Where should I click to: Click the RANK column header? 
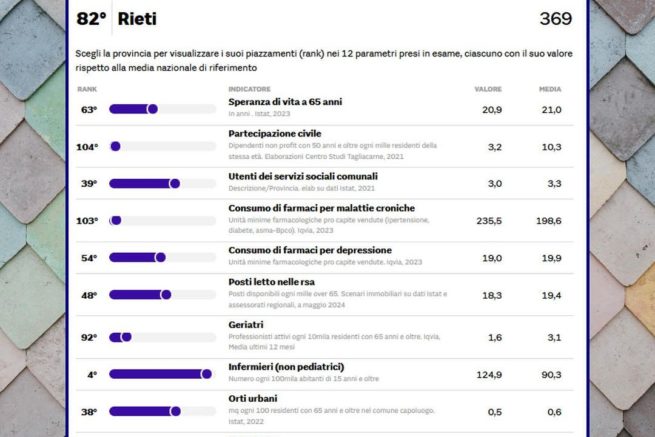(86, 89)
